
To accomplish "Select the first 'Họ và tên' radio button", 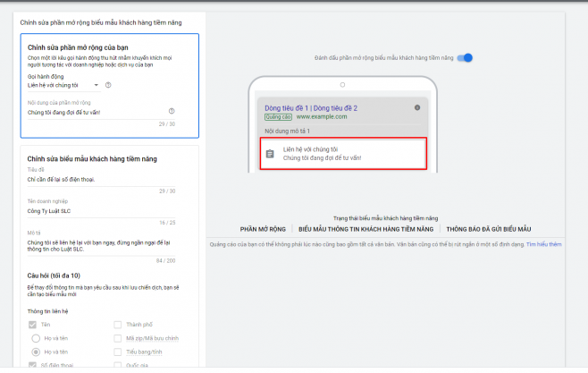I will click(36, 338).
